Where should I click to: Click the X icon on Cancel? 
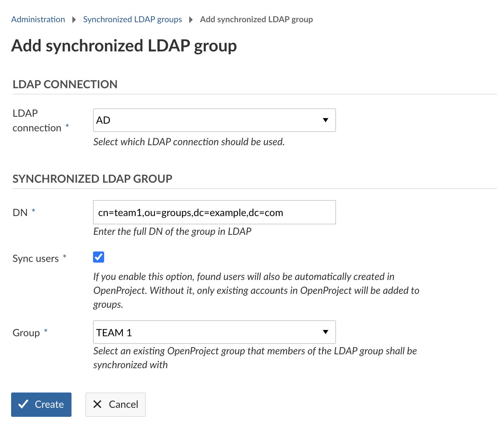click(98, 404)
